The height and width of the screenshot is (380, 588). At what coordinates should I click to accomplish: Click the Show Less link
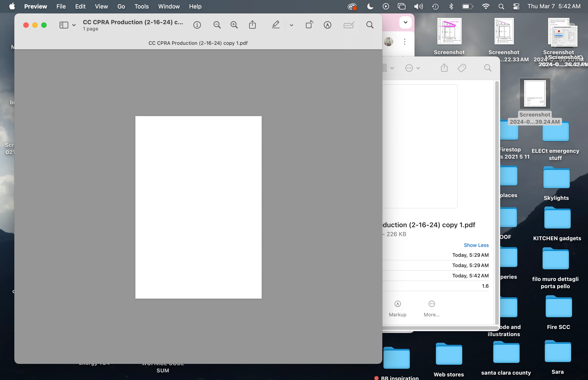click(476, 245)
